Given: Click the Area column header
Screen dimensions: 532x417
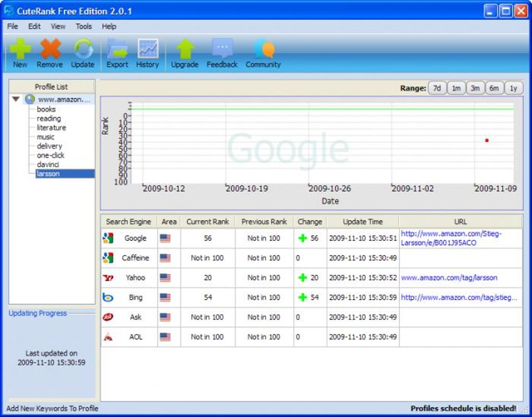Looking at the screenshot, I should coord(169,222).
